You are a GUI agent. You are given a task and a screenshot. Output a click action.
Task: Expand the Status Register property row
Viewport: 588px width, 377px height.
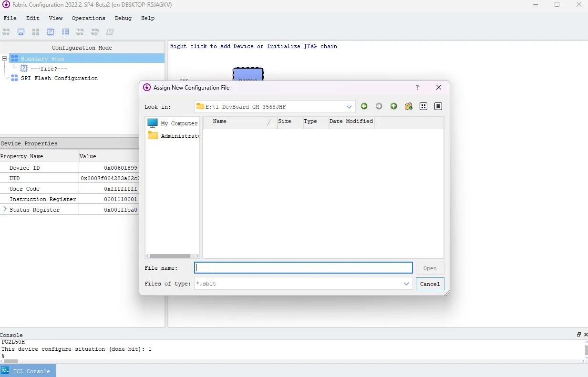(x=5, y=209)
